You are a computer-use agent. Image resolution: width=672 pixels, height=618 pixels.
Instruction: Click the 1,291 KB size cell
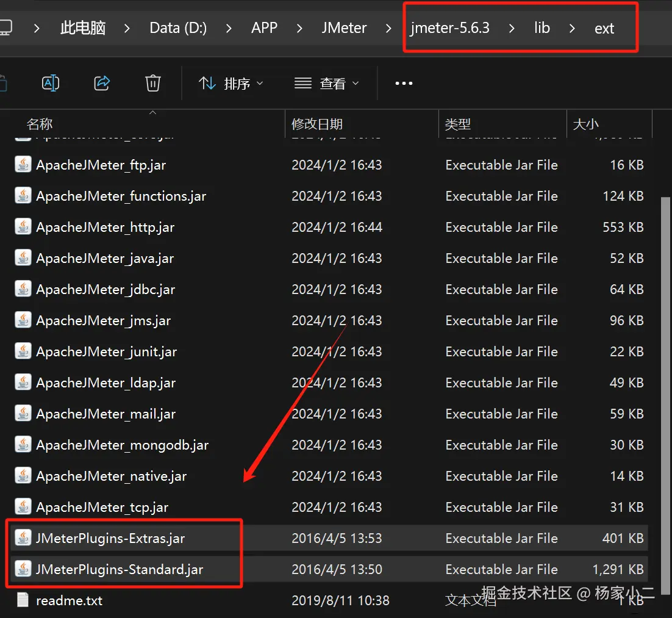618,569
